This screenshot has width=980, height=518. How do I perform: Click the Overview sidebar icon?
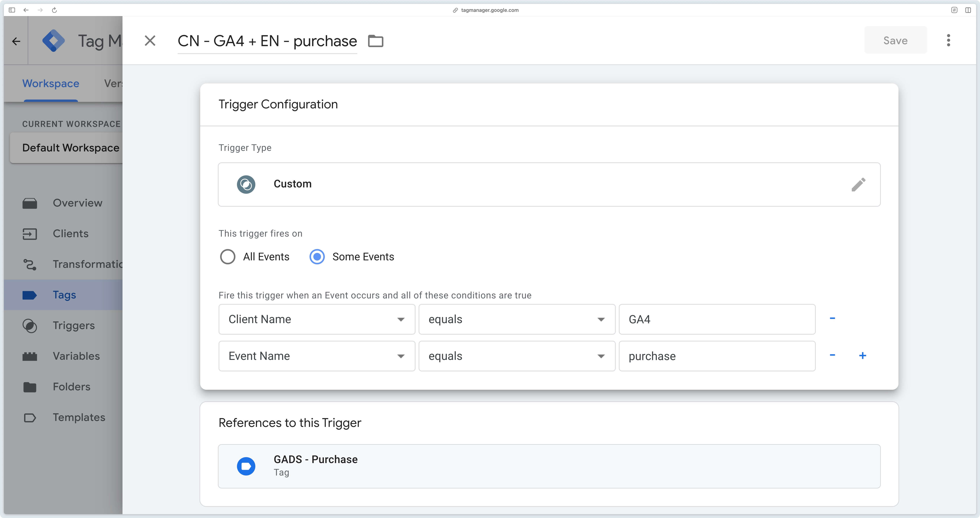30,203
